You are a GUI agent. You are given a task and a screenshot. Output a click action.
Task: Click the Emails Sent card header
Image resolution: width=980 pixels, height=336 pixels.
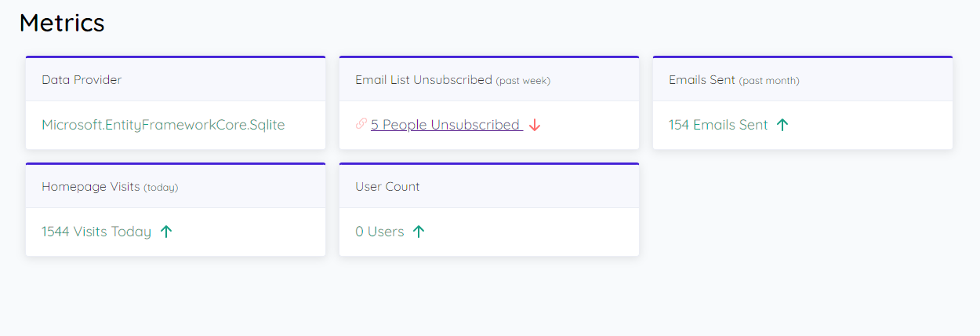tap(803, 79)
